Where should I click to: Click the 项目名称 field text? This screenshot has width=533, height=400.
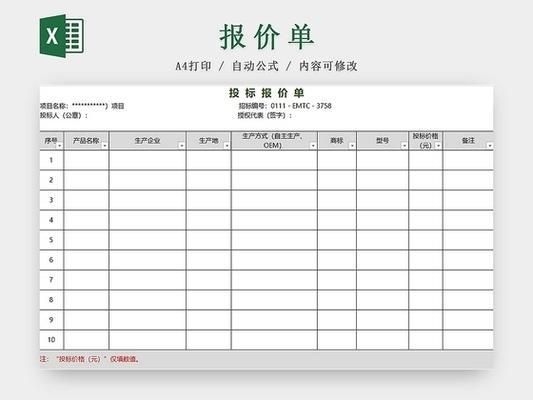82,106
